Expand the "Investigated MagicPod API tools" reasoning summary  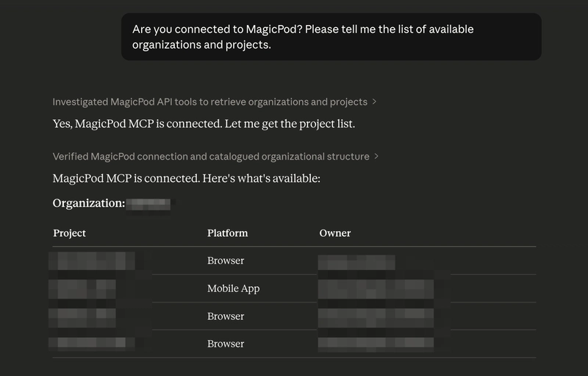click(x=209, y=102)
